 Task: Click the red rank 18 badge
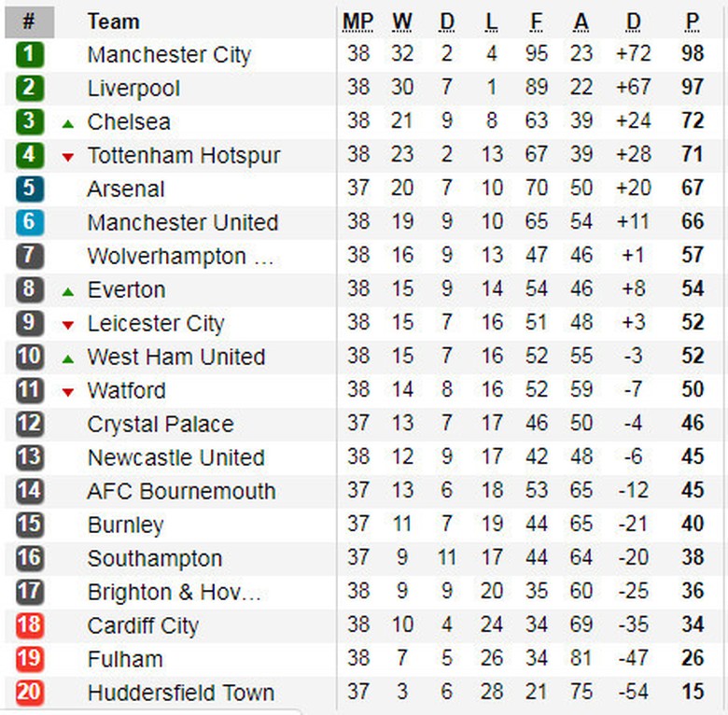[30, 625]
